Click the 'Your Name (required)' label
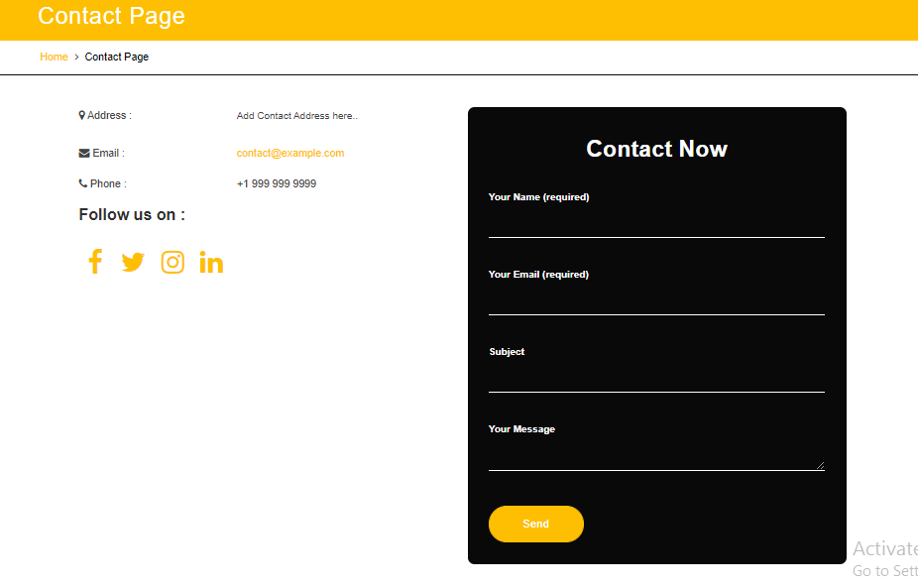This screenshot has height=588, width=918. (x=538, y=197)
